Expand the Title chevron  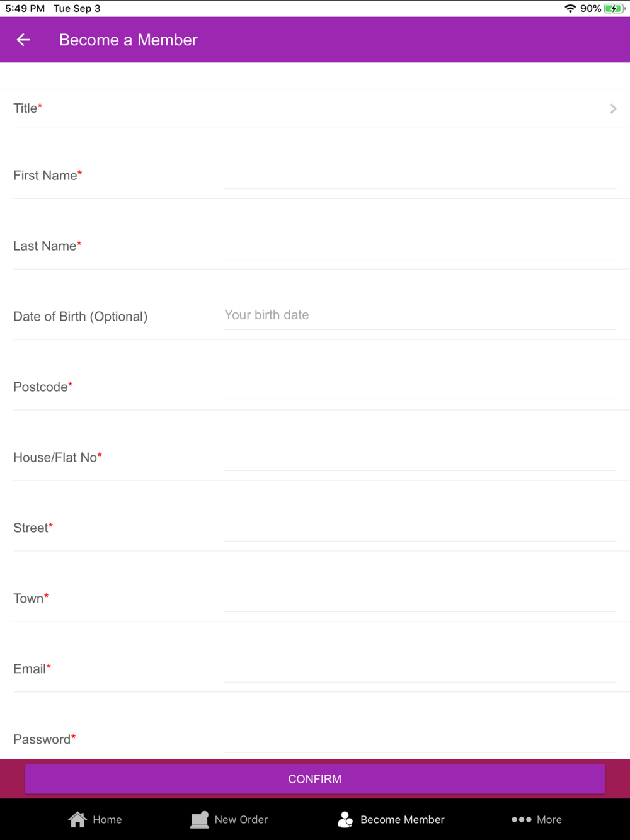click(x=613, y=109)
